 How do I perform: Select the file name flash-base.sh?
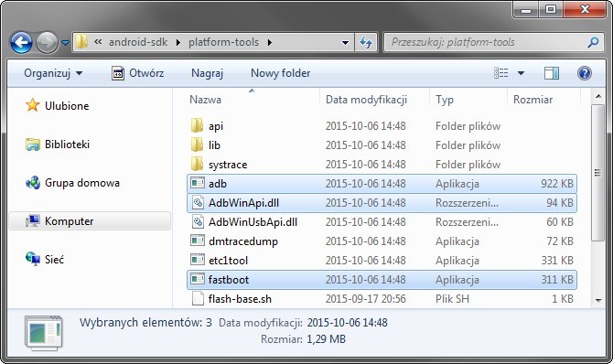click(x=240, y=299)
